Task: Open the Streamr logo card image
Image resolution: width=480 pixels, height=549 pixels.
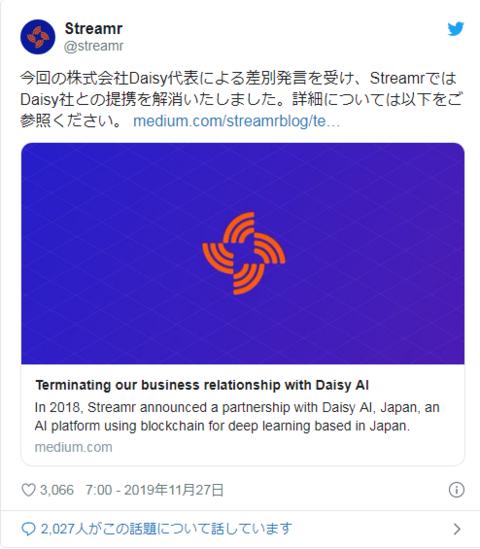Action: pyautogui.click(x=243, y=253)
